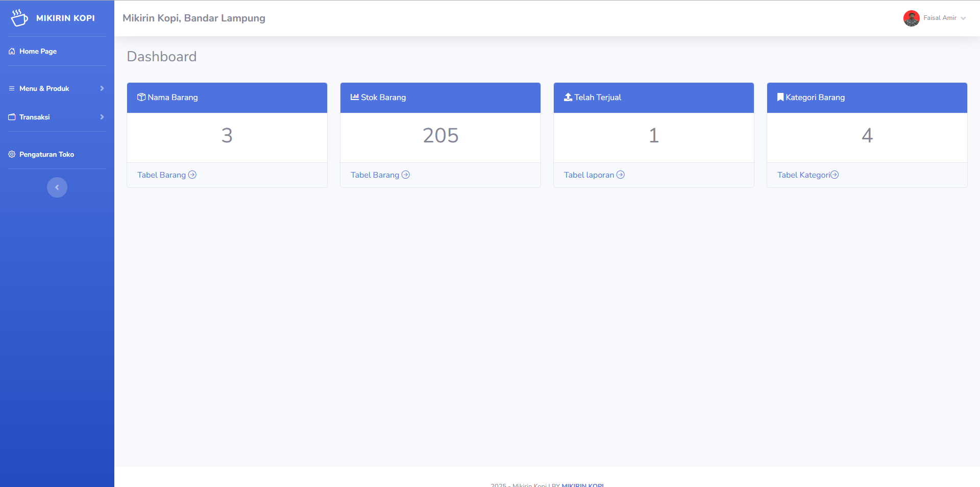Click arrow icon next to Tabel Kategori
980x487 pixels.
coord(835,175)
